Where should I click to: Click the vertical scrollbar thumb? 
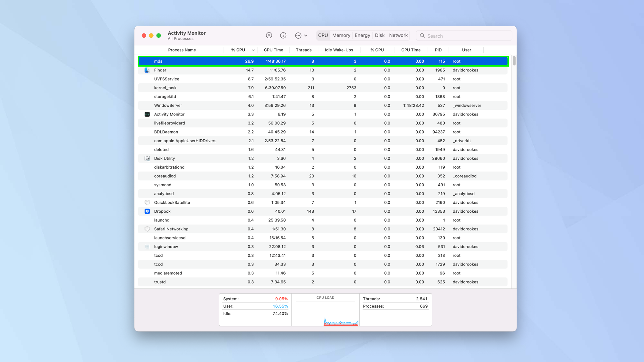tap(514, 61)
